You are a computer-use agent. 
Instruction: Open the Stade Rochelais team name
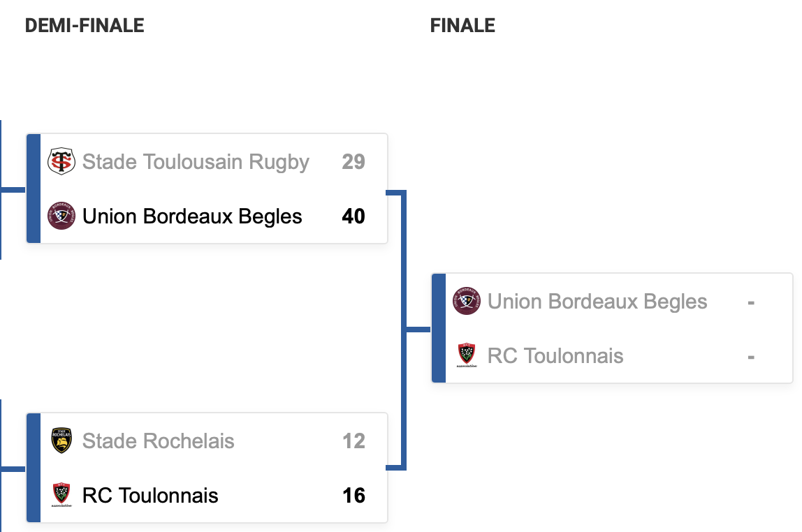[x=158, y=441]
